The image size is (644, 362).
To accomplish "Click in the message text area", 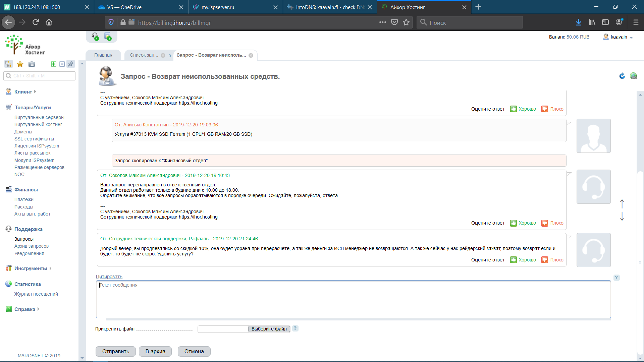I will (353, 299).
